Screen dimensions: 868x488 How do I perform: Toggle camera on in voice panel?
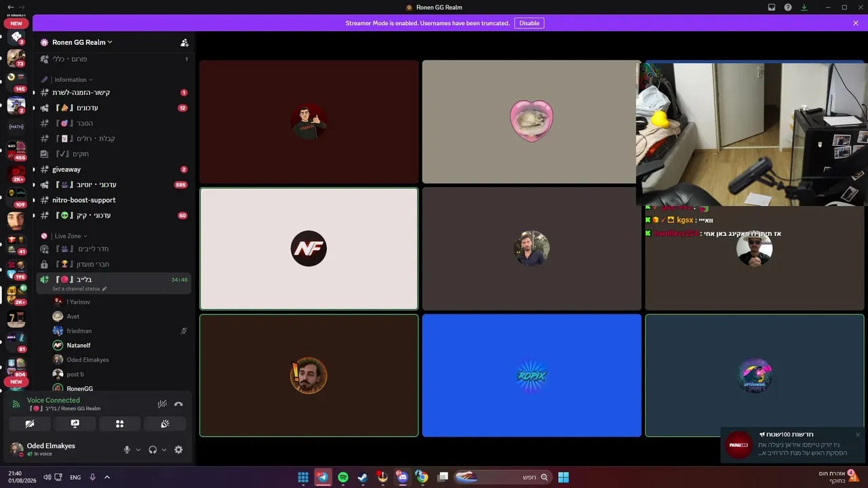(30, 424)
